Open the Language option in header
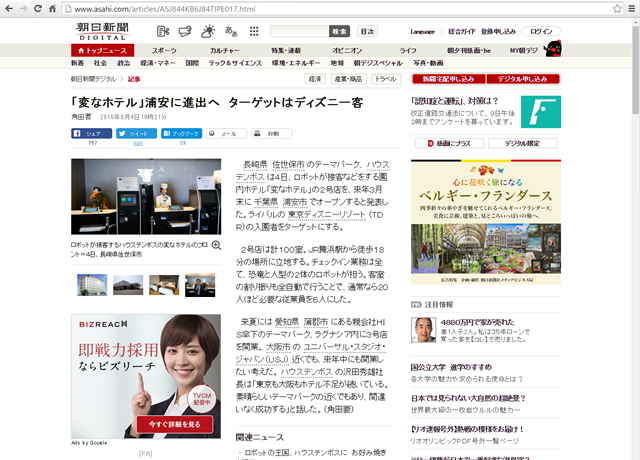This screenshot has height=460, width=640. (x=422, y=31)
